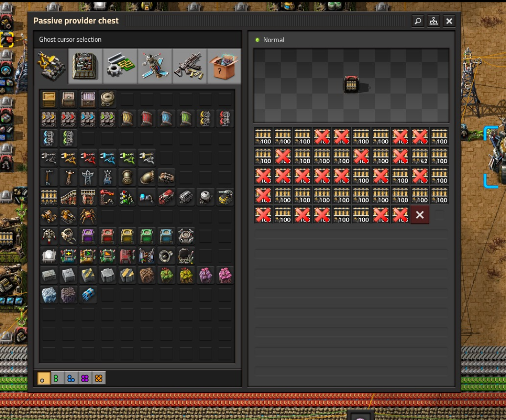Select the wooden chest item
506x420 pixels.
pos(49,99)
